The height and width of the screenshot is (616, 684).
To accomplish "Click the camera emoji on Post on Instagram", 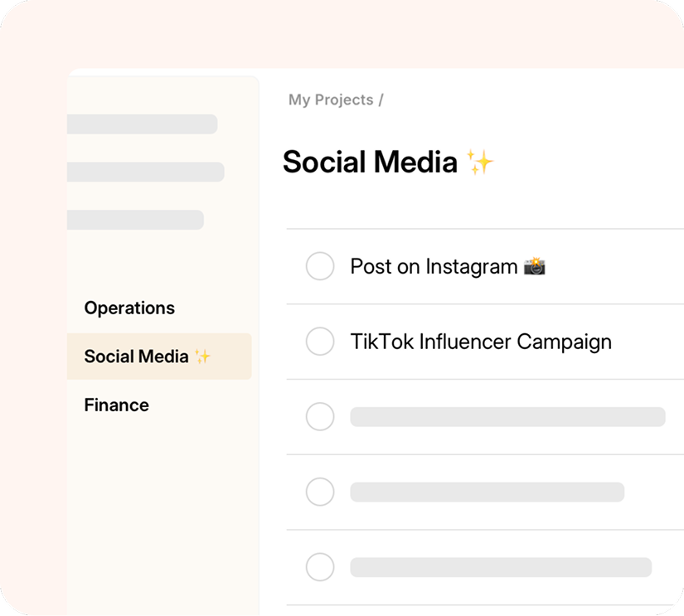I will [535, 266].
